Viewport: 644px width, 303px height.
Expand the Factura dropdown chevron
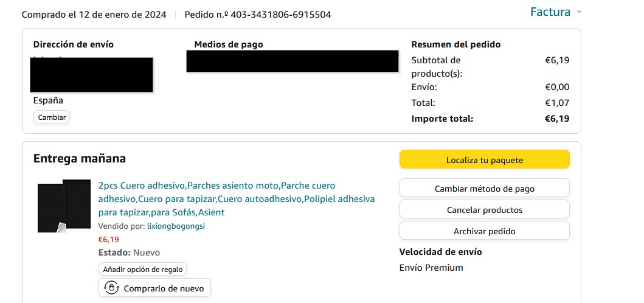click(578, 12)
